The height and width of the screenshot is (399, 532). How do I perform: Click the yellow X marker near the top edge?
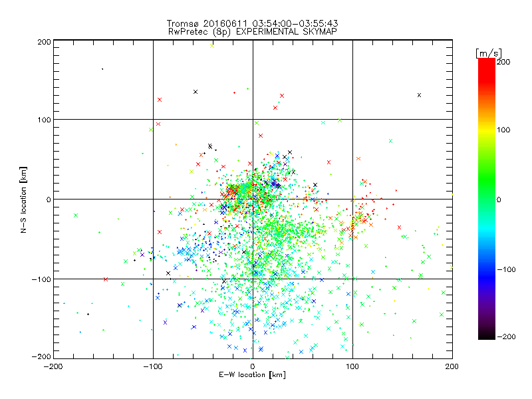pos(212,46)
